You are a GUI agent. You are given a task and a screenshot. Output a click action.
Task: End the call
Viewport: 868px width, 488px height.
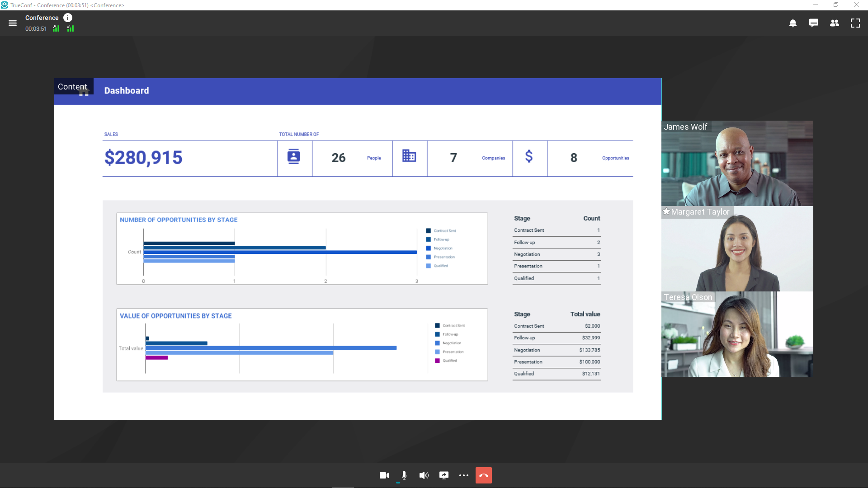483,475
